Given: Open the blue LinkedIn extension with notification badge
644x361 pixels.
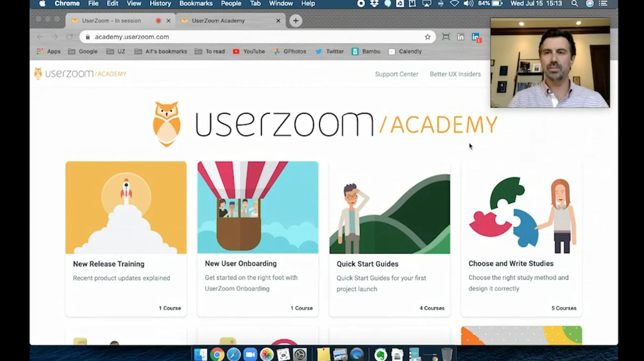Looking at the screenshot, I should pyautogui.click(x=476, y=37).
